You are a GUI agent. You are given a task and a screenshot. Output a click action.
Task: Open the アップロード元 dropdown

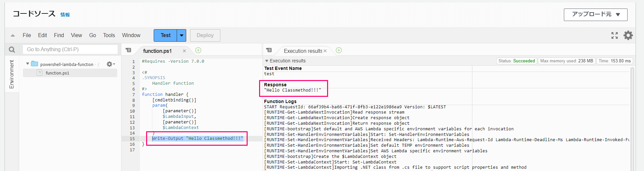coord(595,14)
